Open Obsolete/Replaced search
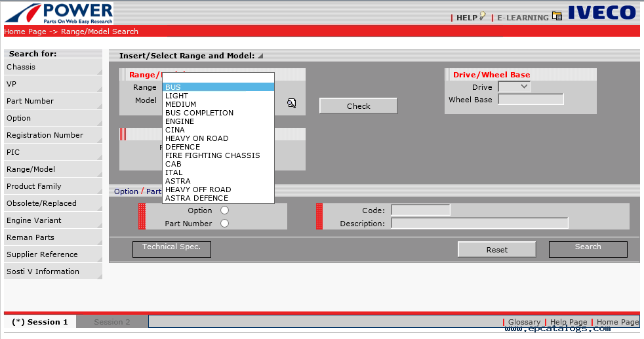Image resolution: width=644 pixels, height=339 pixels. 53,203
